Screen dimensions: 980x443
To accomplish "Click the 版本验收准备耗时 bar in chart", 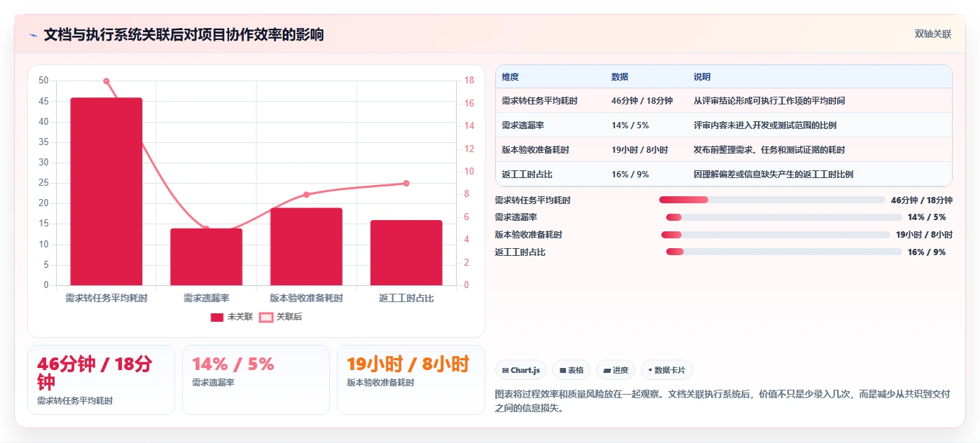I will 306,247.
